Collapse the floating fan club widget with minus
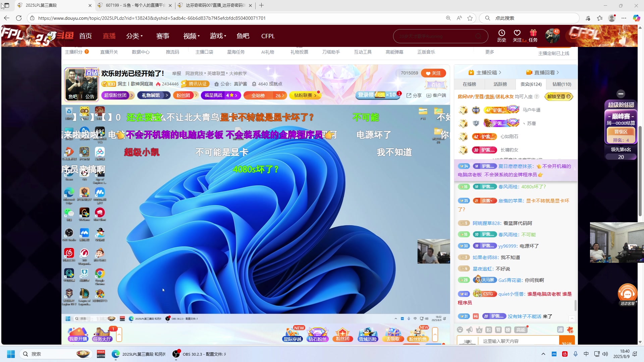This screenshot has height=362, width=644. [621, 94]
